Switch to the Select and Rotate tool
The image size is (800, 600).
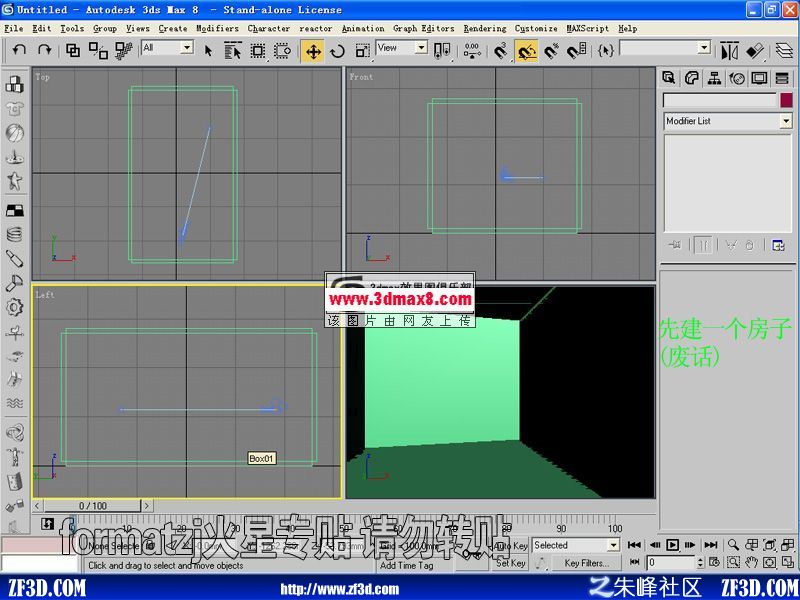(337, 51)
